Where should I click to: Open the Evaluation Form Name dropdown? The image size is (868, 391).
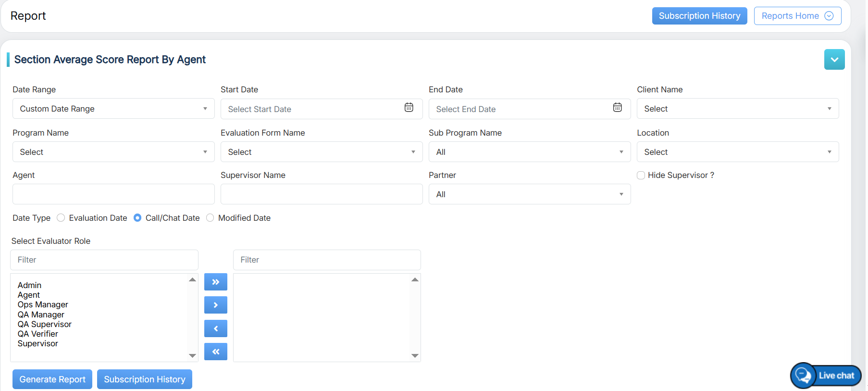[x=321, y=152]
